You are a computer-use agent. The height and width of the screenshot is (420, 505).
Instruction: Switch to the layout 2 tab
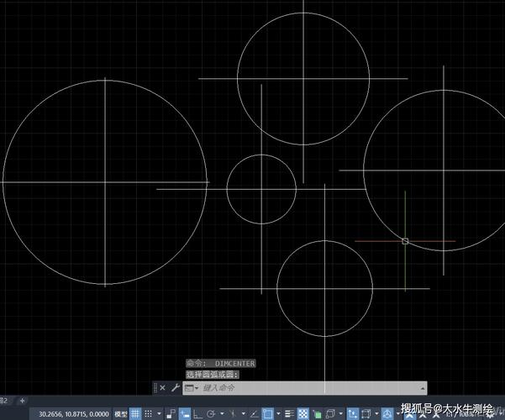tap(3, 402)
